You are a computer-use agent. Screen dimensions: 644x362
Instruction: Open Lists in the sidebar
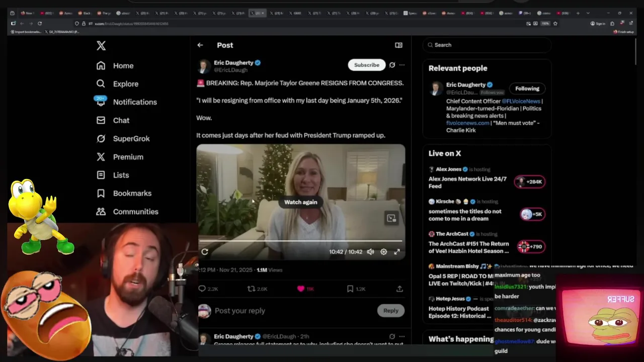pyautogui.click(x=112, y=175)
